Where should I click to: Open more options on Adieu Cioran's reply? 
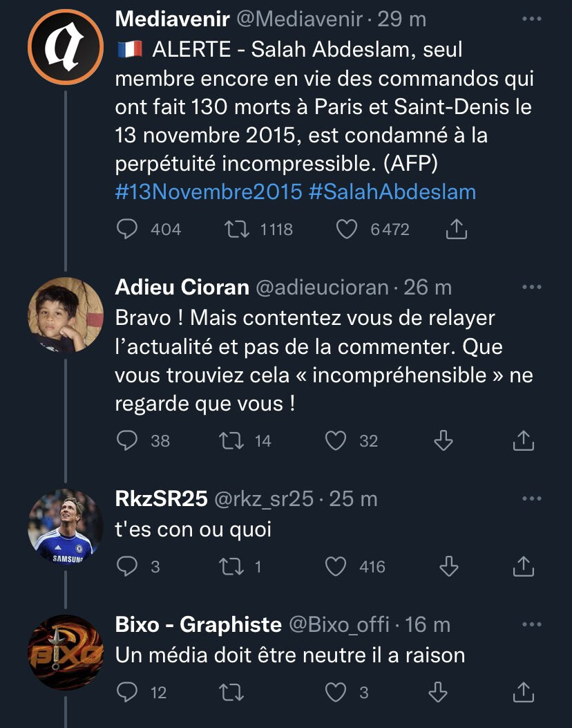pyautogui.click(x=531, y=287)
